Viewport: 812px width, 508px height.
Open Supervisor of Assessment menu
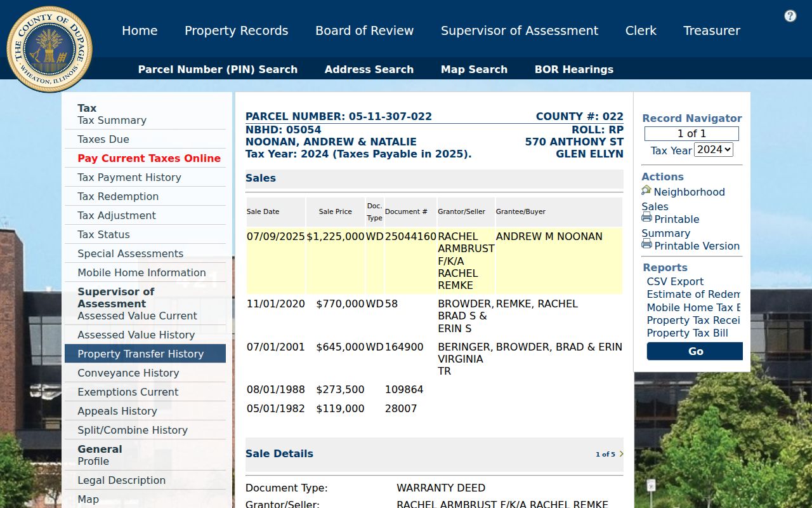point(520,30)
